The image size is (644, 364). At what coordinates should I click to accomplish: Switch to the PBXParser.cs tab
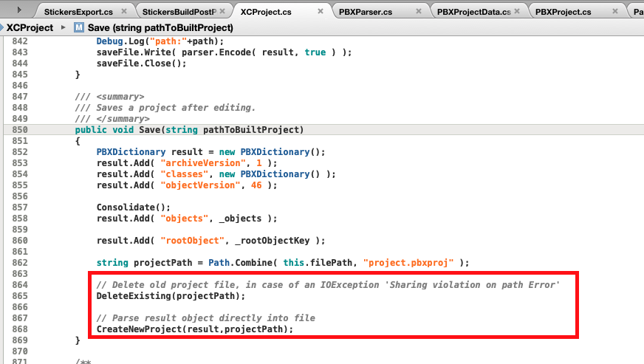coord(365,12)
